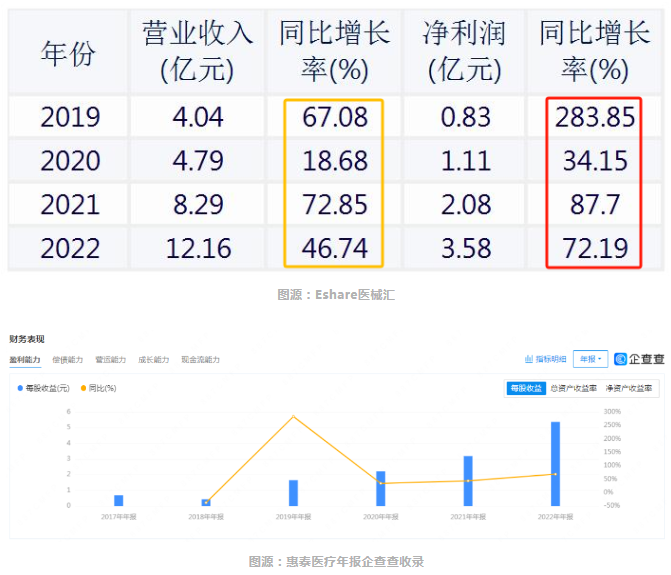Click the 2019年年报 line peak point
This screenshot has height=575, width=671.
click(x=293, y=416)
